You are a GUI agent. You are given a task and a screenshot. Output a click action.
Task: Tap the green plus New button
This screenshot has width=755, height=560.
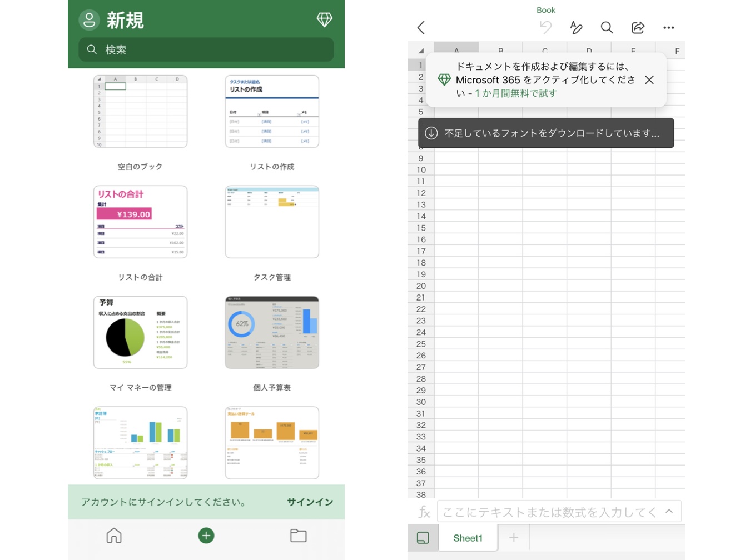pos(206,536)
